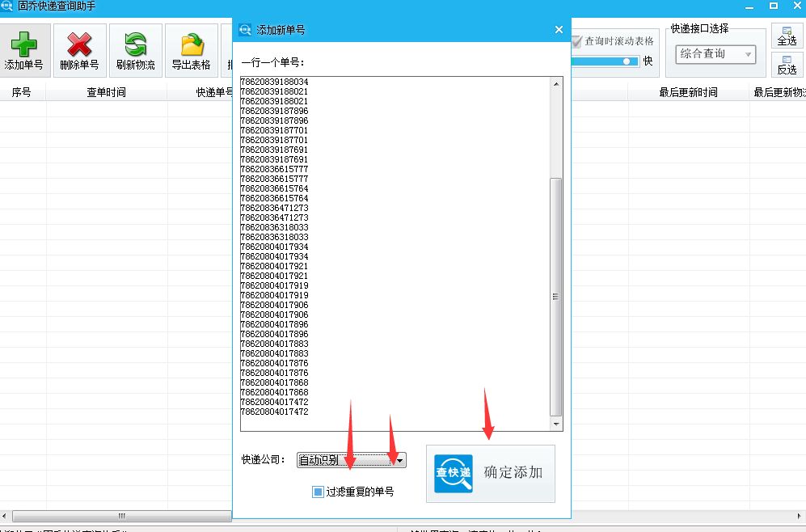The height and width of the screenshot is (532, 806).
Task: Enable the 过滤重复的单号 checkbox
Action: click(317, 491)
